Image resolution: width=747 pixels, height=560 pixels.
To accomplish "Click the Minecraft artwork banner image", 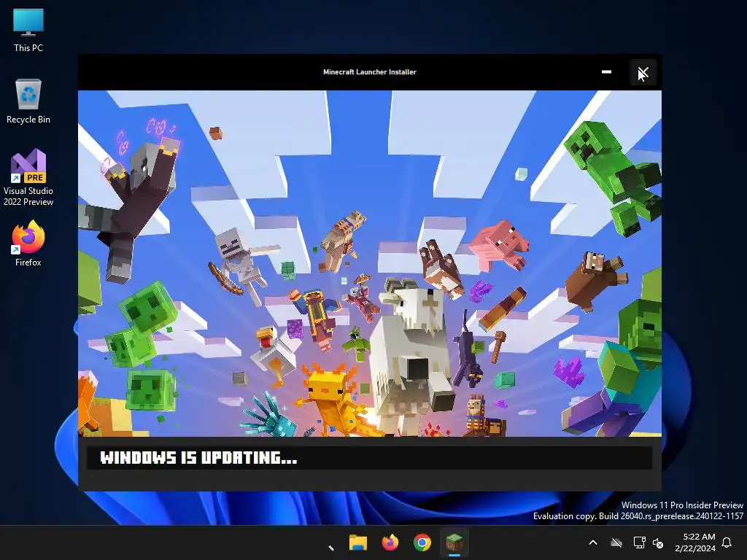I will (370, 263).
